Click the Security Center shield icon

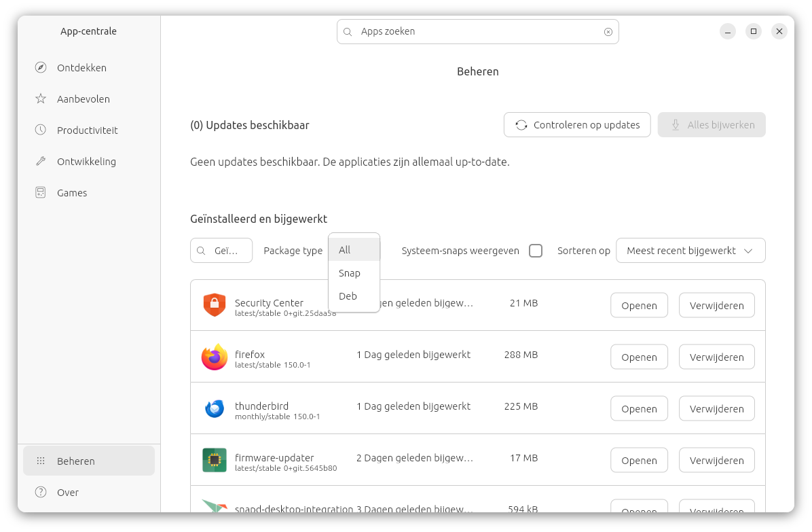point(215,305)
